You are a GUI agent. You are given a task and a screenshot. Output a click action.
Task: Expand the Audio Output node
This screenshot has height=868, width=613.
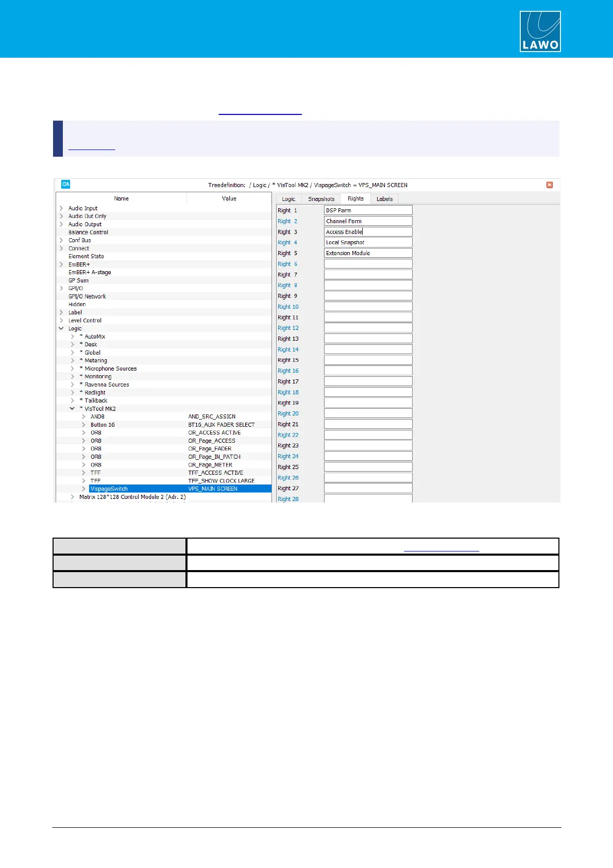click(61, 224)
